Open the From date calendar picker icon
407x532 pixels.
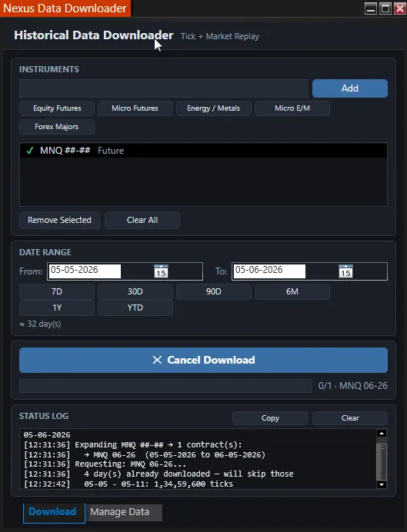161,271
